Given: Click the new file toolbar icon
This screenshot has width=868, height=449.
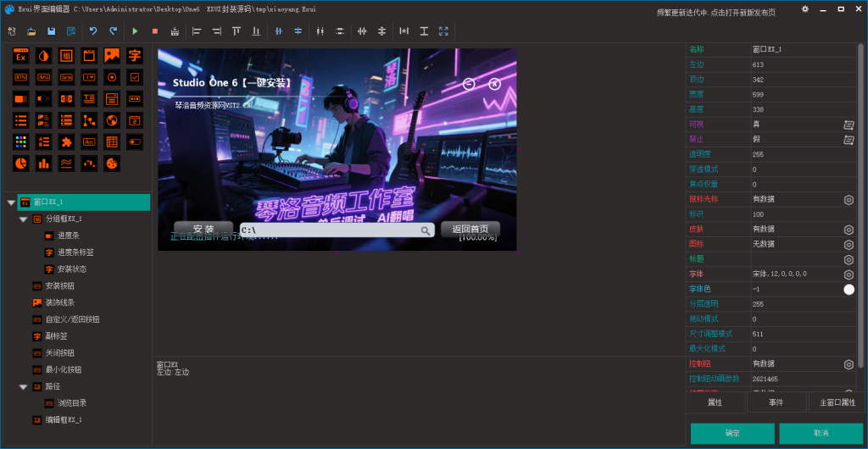Looking at the screenshot, I should [x=12, y=31].
